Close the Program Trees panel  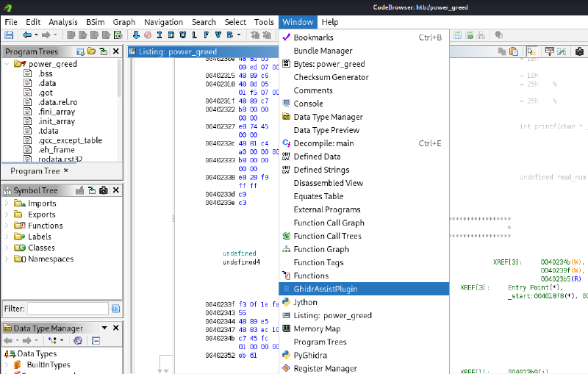(x=117, y=51)
